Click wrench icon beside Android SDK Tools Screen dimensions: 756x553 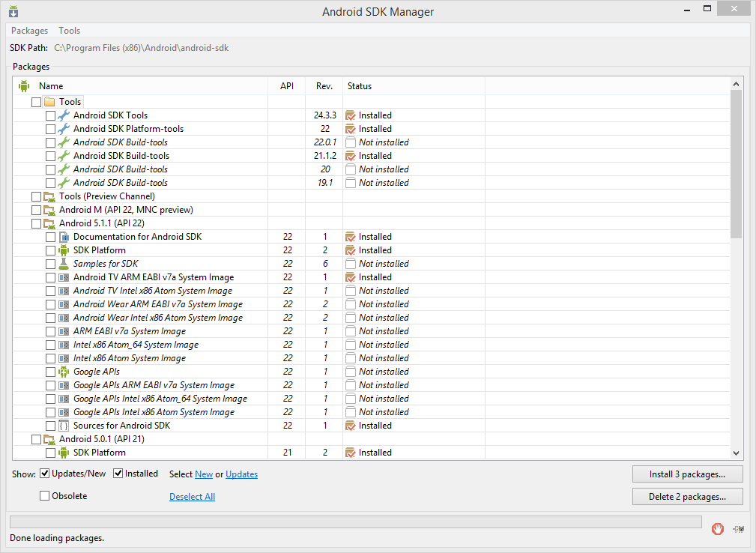point(64,115)
